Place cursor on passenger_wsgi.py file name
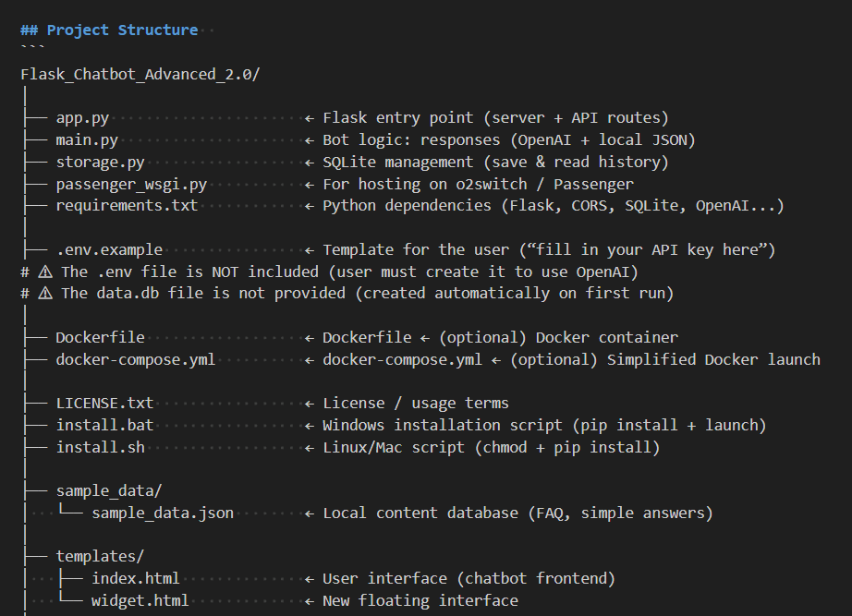Screen dimensions: 852x616 coord(131,184)
